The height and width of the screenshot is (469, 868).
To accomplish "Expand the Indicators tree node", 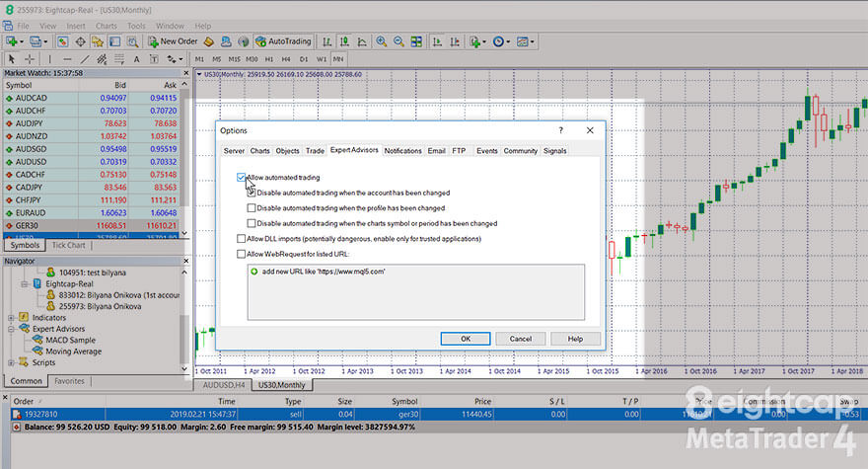I will pyautogui.click(x=11, y=318).
